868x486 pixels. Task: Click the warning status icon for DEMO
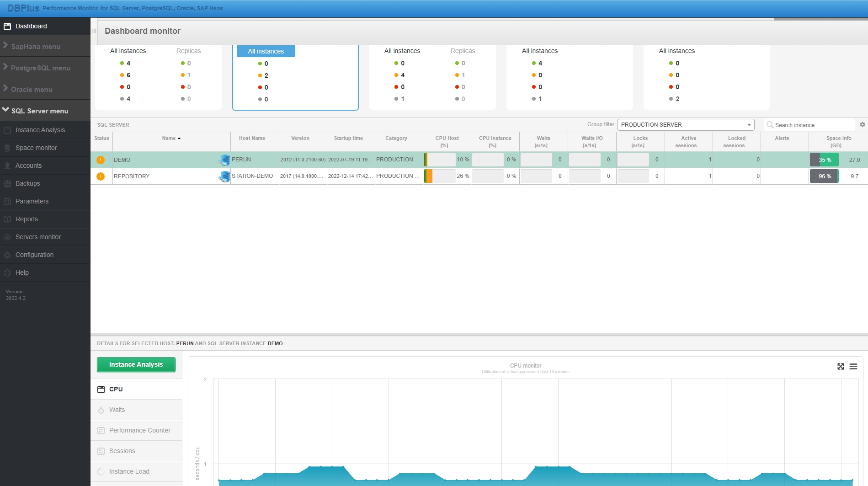pos(101,160)
